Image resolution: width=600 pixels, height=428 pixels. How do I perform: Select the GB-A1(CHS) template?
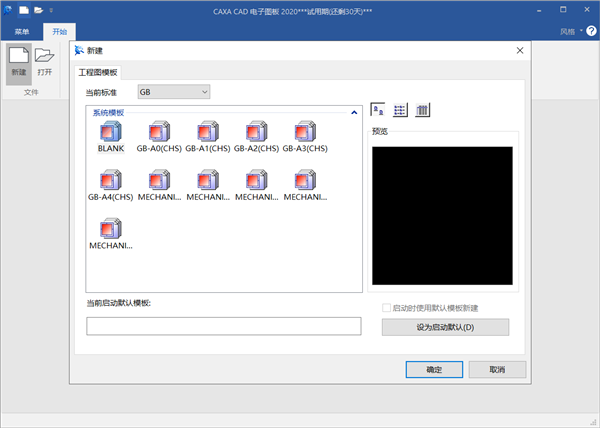pos(207,137)
